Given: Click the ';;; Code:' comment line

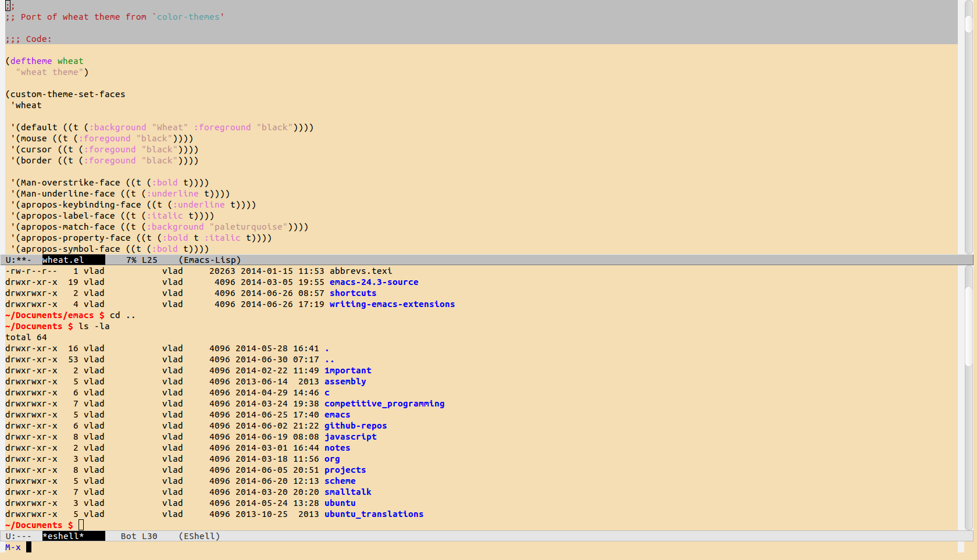Looking at the screenshot, I should coord(28,39).
